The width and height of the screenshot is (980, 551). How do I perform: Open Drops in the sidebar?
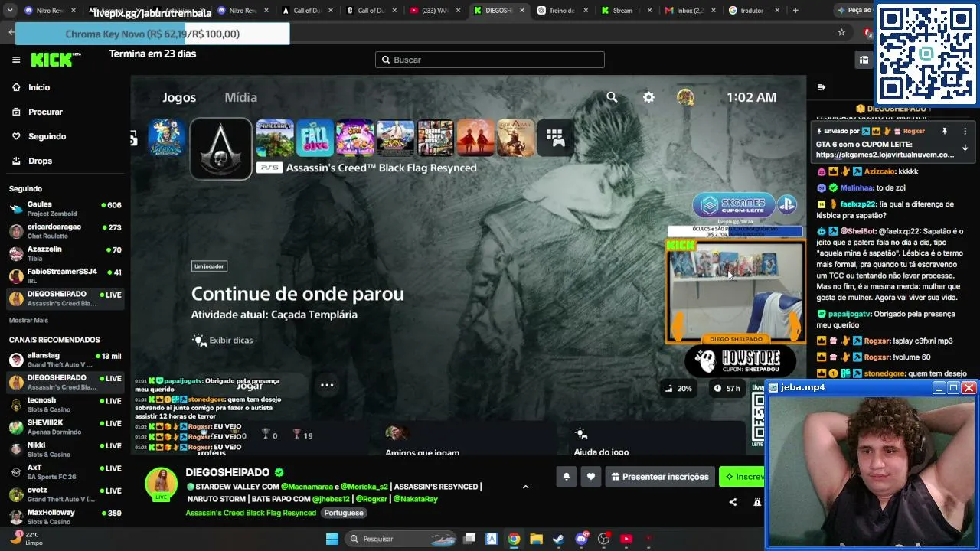click(x=40, y=161)
